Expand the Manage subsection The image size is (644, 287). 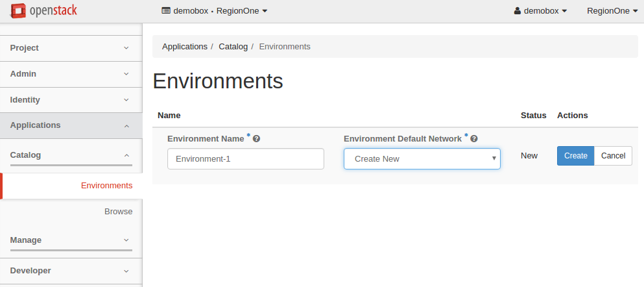(x=71, y=240)
